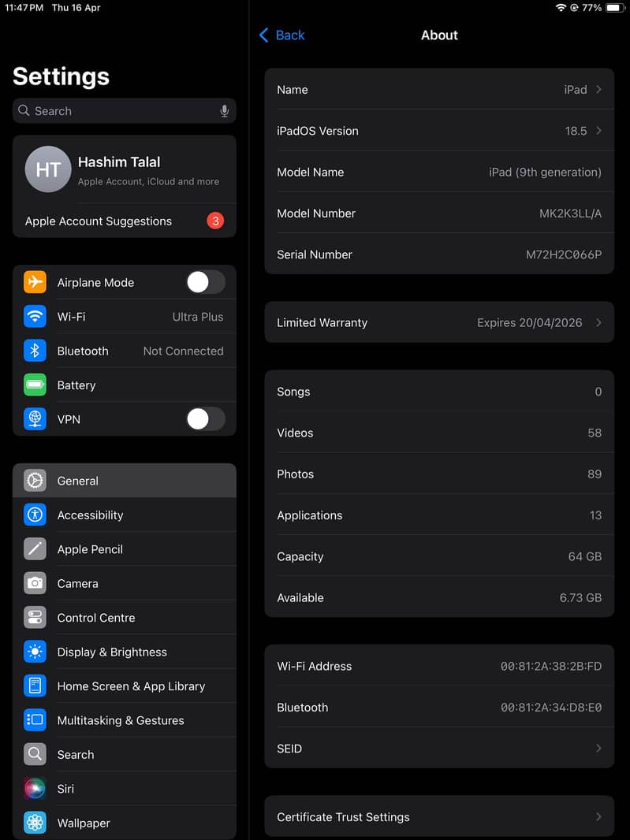
Task: Open the iPadOS Version chevron
Action: (x=598, y=131)
